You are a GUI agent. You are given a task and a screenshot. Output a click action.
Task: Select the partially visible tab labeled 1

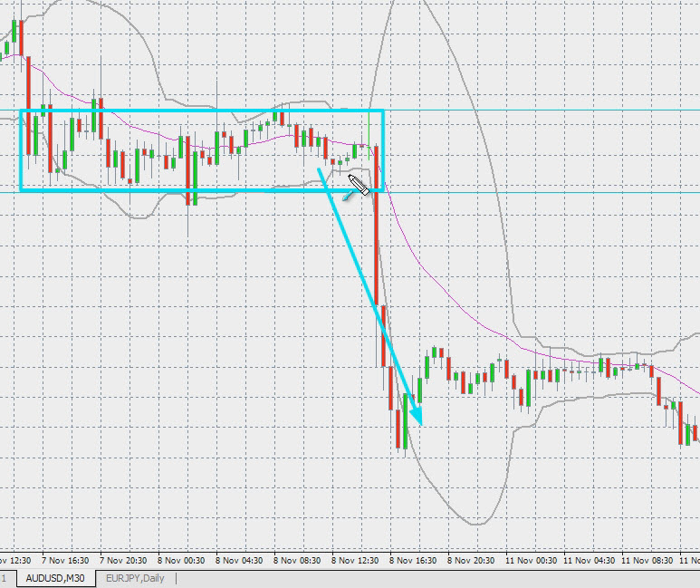pos(5,578)
